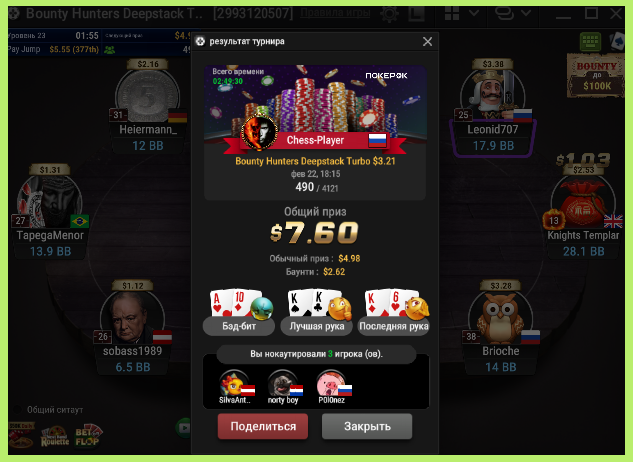The height and width of the screenshot is (462, 633).
Task: Click SilvaAnt knocked-out player avatar
Action: 234,384
